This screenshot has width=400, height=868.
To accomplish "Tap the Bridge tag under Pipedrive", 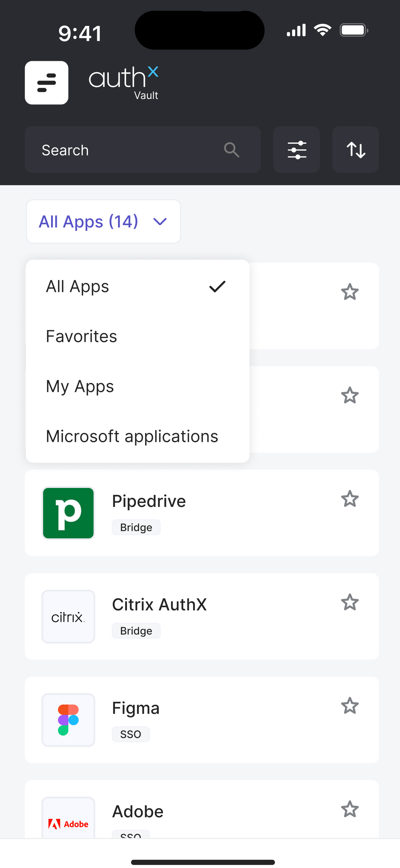I will point(136,527).
